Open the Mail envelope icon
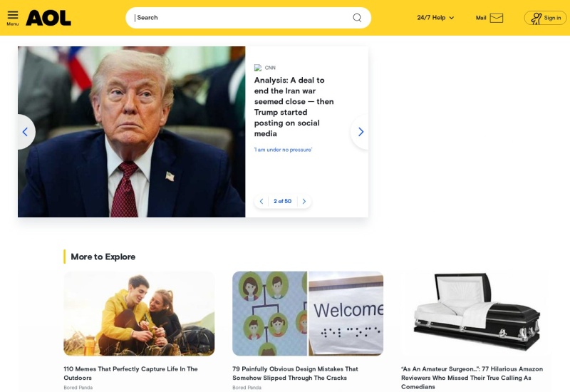This screenshot has width=570, height=392. coord(496,18)
